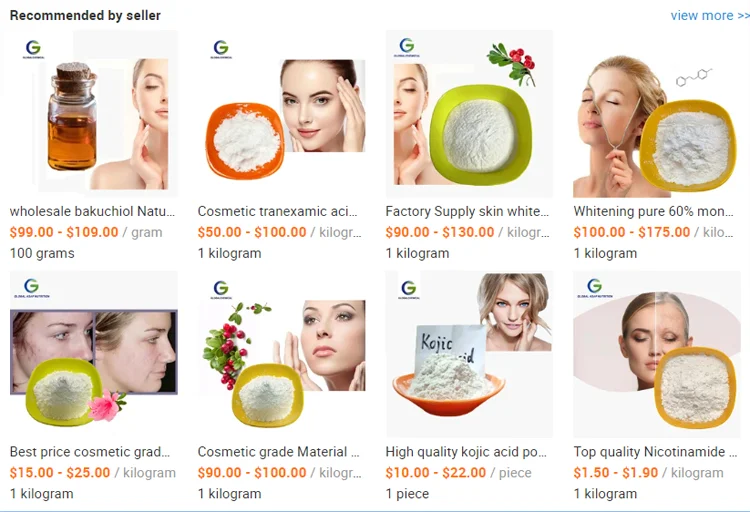Click the $10.00 - $22.00 kojic price
This screenshot has height=512, width=750.
click(x=436, y=473)
